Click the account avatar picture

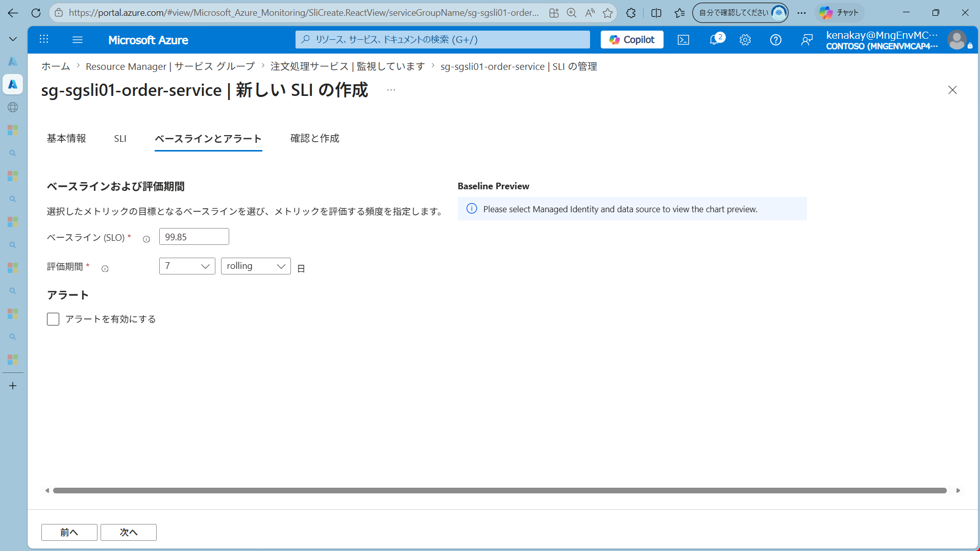click(957, 40)
